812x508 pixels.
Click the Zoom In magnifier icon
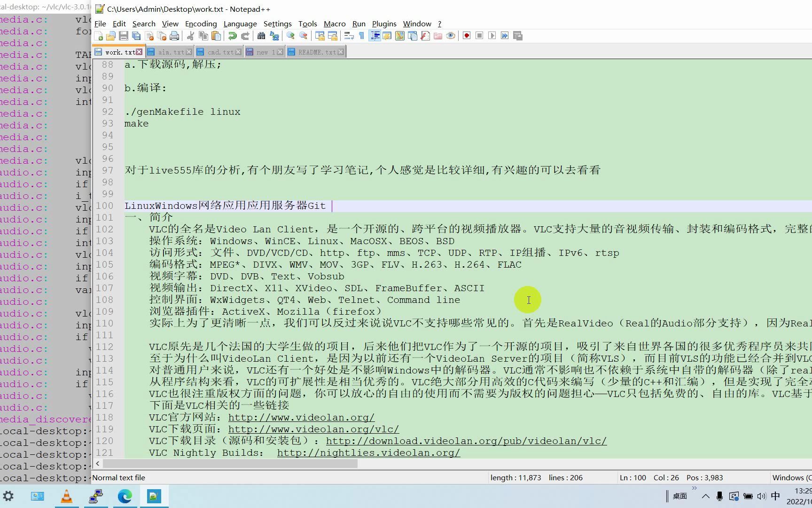[x=290, y=36]
